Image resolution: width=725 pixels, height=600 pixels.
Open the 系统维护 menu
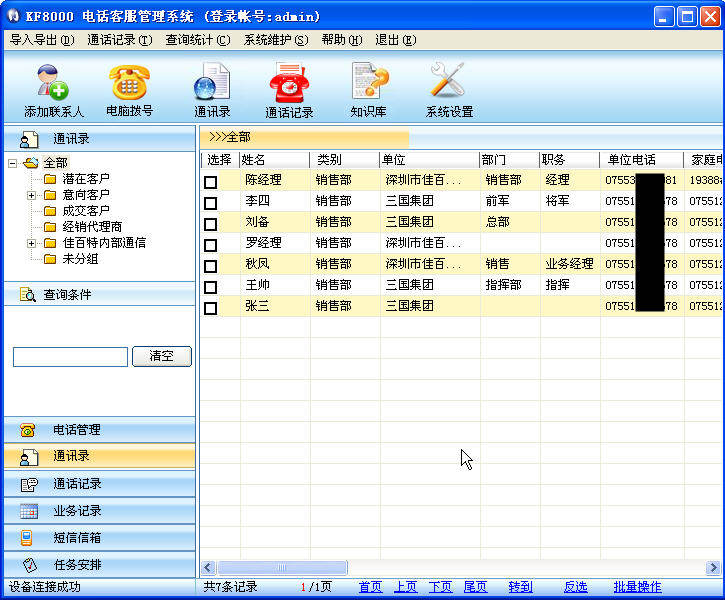click(x=276, y=40)
